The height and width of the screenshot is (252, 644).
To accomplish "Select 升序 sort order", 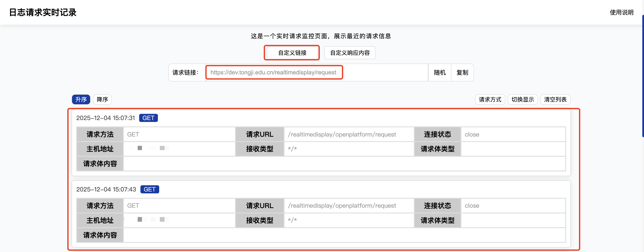I will pos(81,100).
